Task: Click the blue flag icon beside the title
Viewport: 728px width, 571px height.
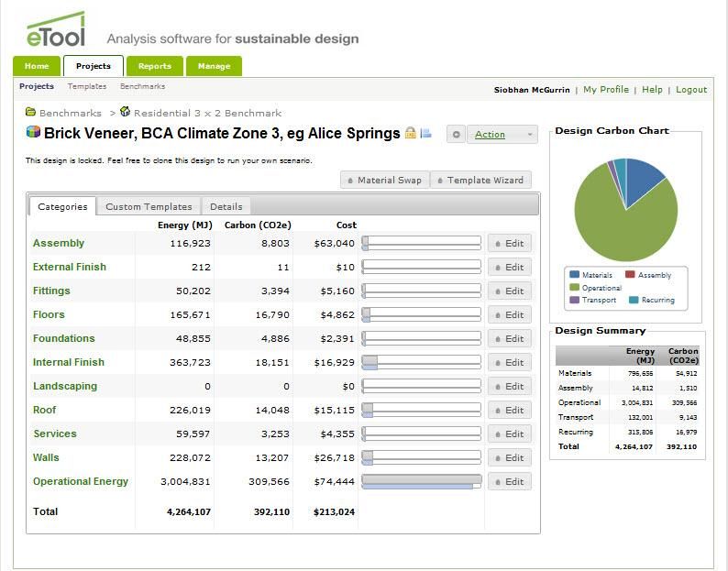Action: [425, 133]
